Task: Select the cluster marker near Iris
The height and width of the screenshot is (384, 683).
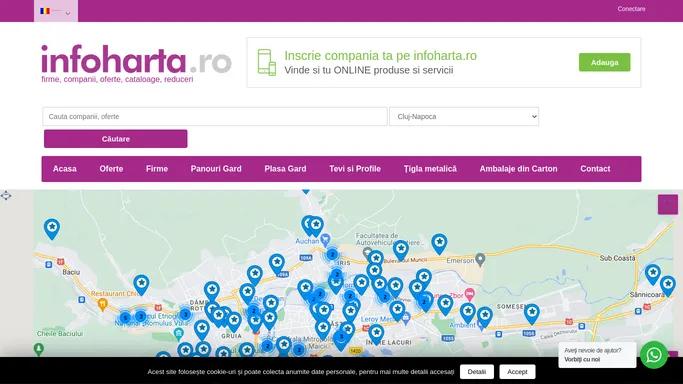Action: [332, 255]
